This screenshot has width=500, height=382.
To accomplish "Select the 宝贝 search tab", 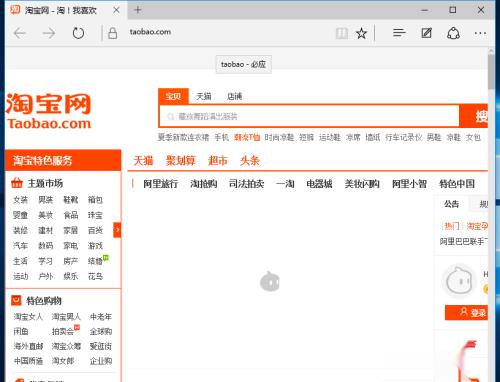I will click(173, 96).
